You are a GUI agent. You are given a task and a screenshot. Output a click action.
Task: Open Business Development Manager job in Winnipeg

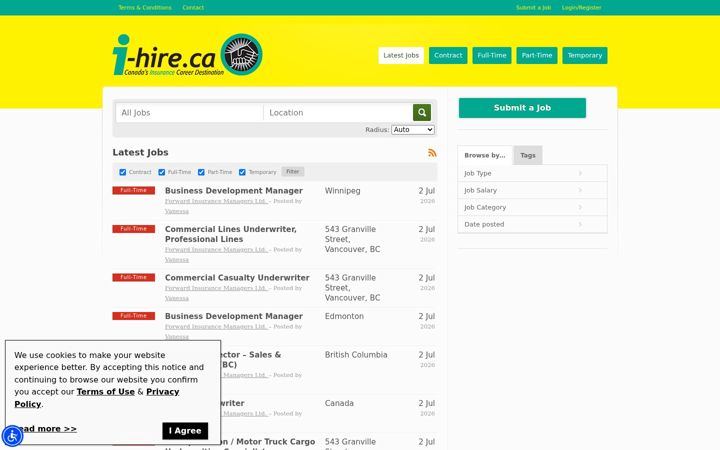coord(234,191)
